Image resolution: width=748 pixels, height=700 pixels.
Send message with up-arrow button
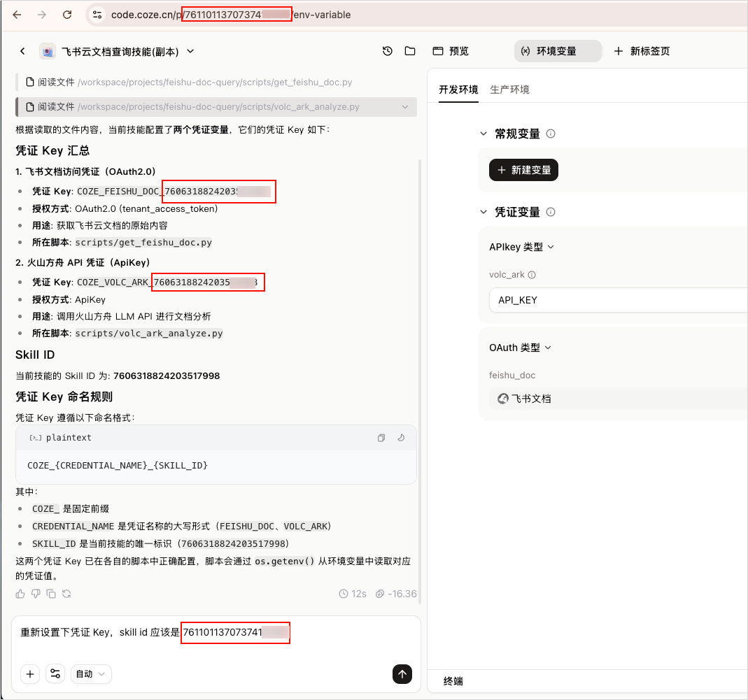402,673
